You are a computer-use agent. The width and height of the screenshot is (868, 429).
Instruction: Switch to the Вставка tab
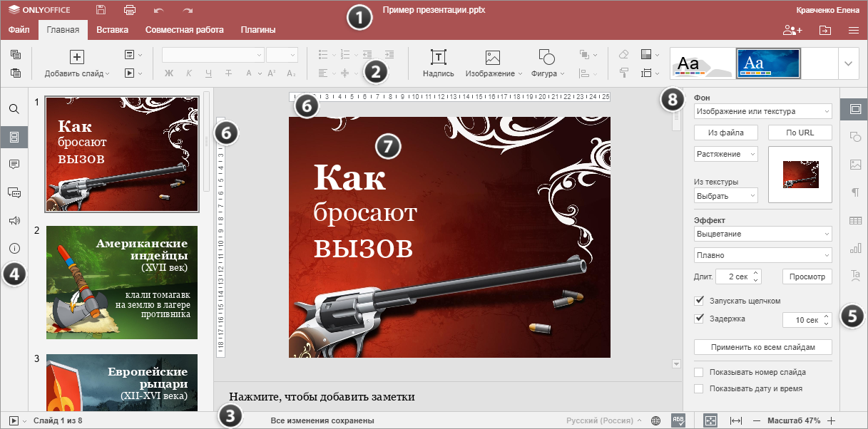(x=112, y=30)
